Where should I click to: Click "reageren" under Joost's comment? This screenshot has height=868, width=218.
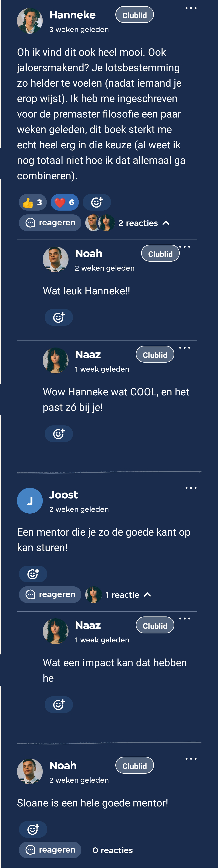tap(50, 594)
